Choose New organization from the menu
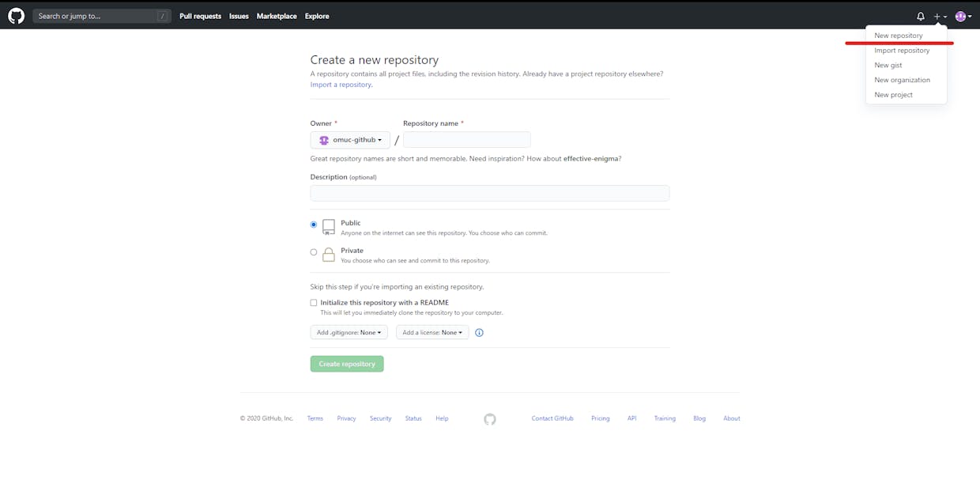980x495 pixels. (902, 80)
